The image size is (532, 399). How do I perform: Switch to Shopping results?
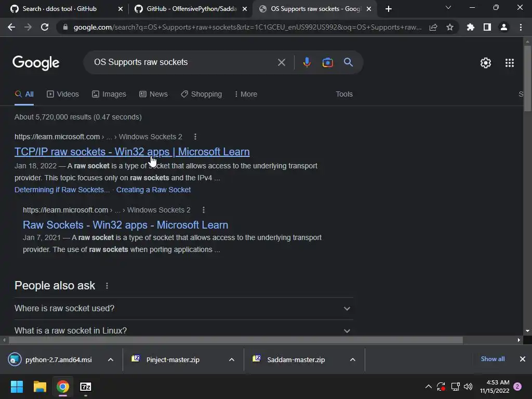tap(201, 95)
